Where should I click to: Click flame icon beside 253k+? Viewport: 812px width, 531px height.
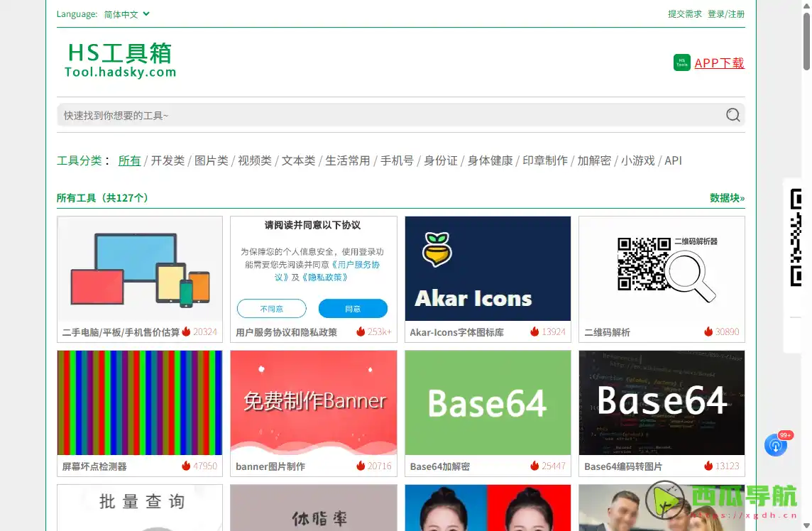361,332
